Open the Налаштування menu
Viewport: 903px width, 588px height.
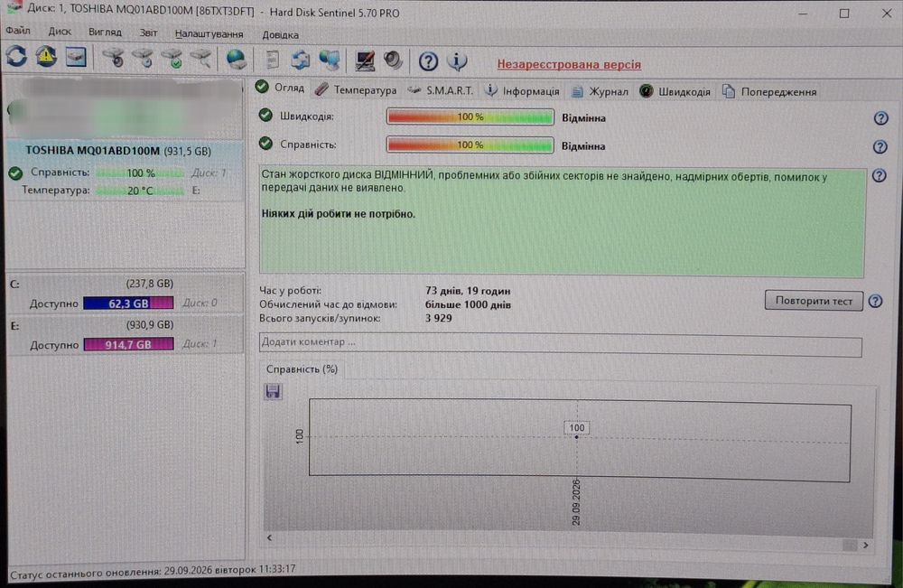coord(209,34)
